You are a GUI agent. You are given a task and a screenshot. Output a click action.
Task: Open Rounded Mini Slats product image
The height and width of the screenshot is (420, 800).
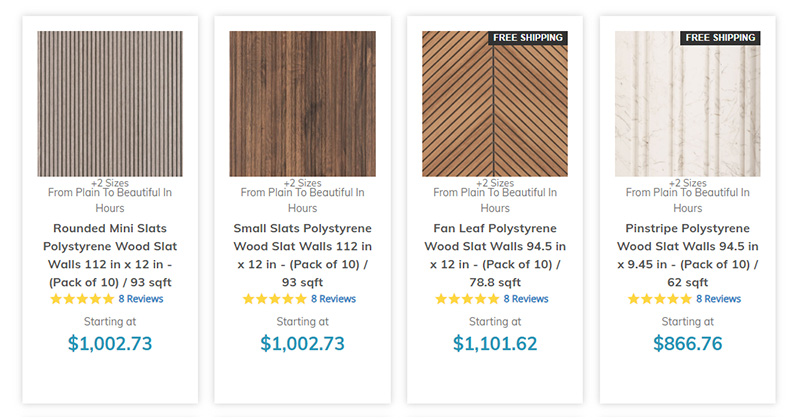(110, 103)
